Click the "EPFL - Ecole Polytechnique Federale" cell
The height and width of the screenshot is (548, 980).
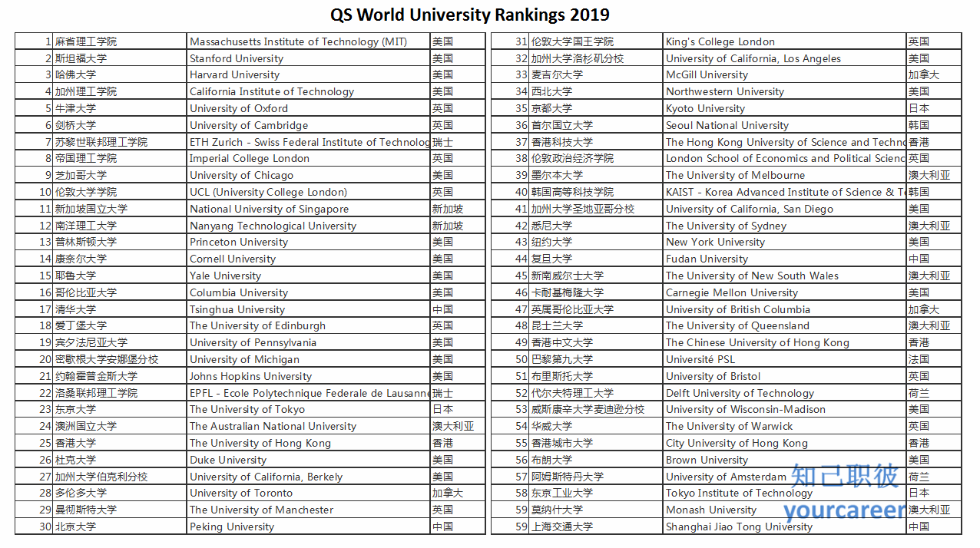tap(309, 393)
